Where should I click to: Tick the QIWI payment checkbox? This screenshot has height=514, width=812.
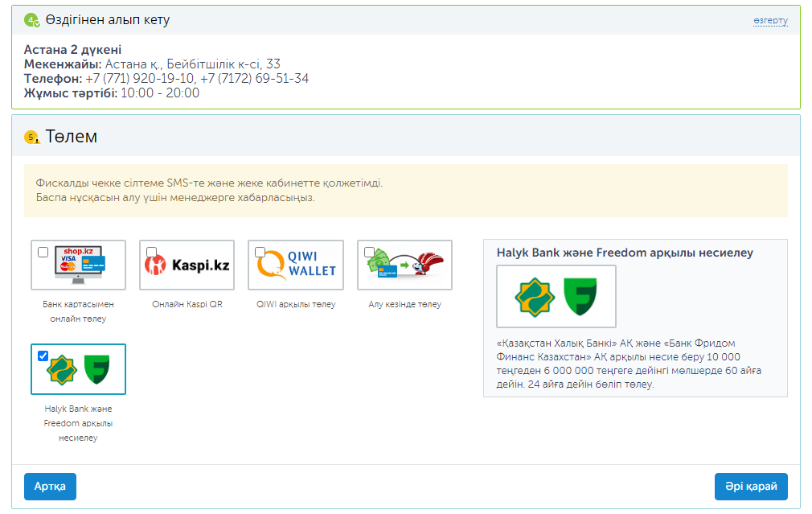click(260, 253)
